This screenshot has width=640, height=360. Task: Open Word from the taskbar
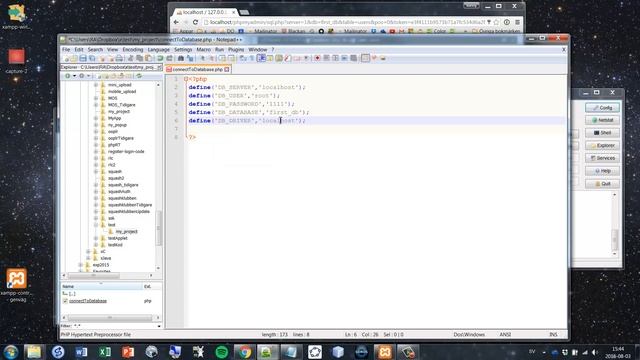[81, 352]
